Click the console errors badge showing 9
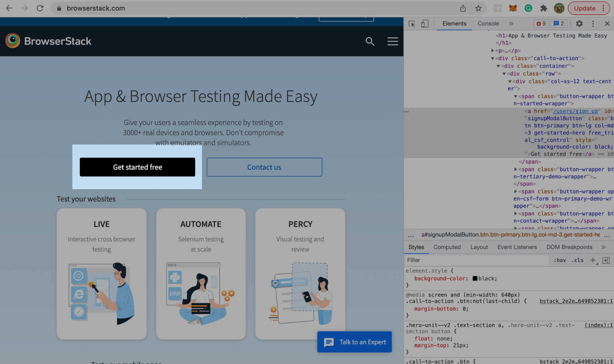The image size is (614, 364). tap(541, 24)
